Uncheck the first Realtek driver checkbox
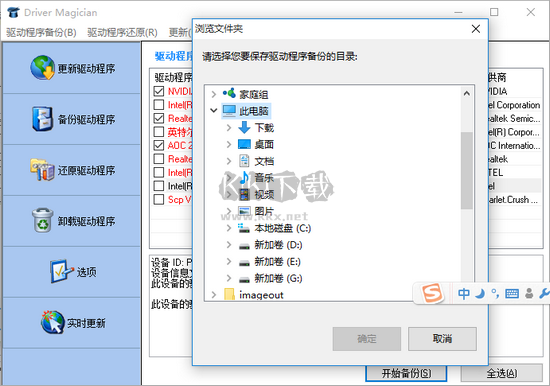Image resolution: width=550 pixels, height=386 pixels. click(x=159, y=118)
